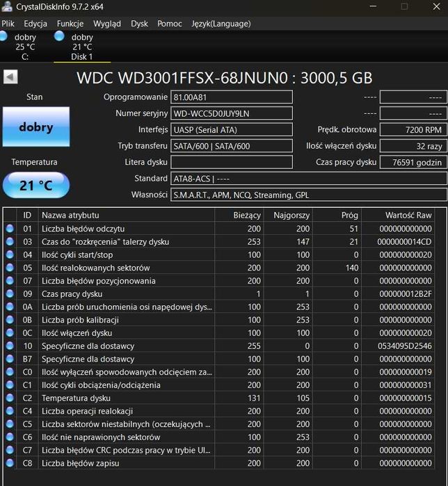Select row Liczba prób kalibracji
Screen dimensions: 448x486
pyautogui.click(x=219, y=320)
